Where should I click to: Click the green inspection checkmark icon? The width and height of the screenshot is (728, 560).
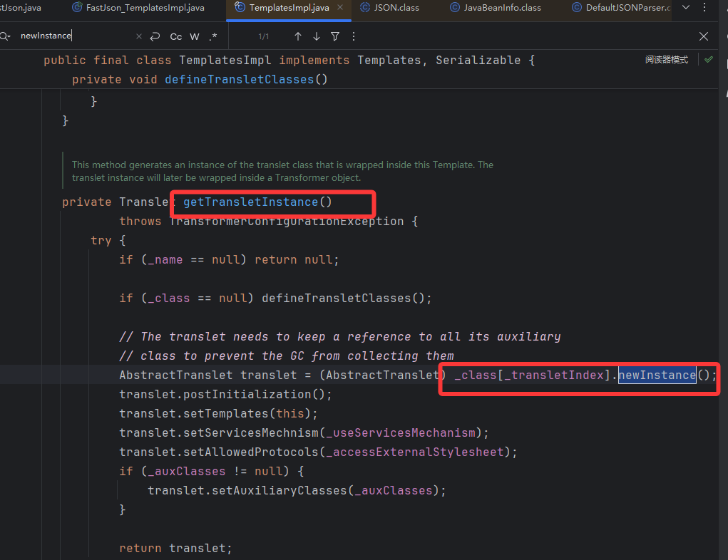pyautogui.click(x=708, y=60)
